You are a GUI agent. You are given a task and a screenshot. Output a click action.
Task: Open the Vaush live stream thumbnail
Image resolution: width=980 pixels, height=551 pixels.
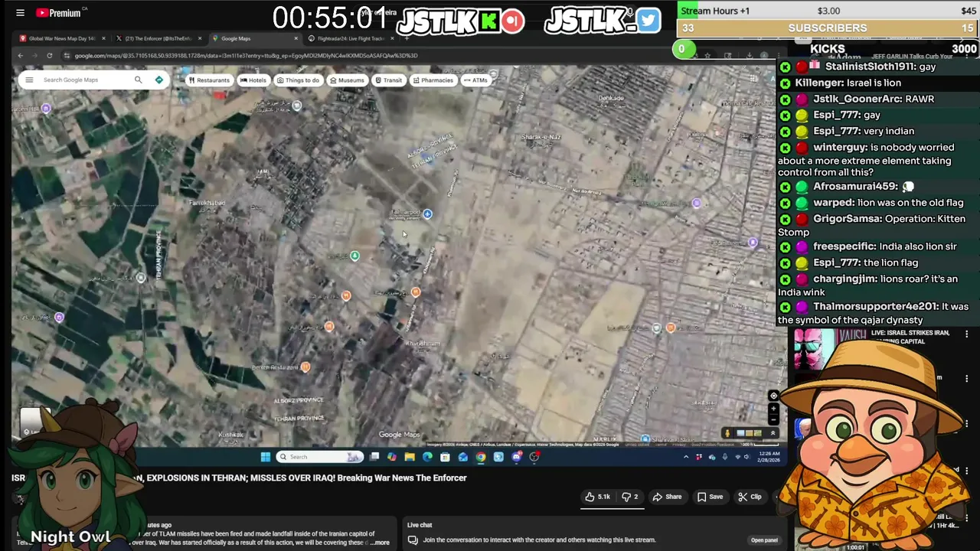click(x=814, y=349)
